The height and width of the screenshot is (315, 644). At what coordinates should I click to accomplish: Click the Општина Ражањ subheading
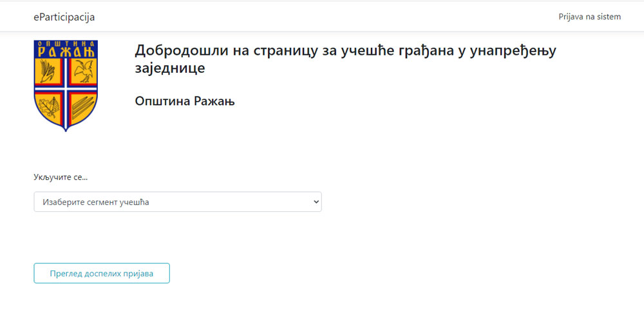tap(185, 101)
